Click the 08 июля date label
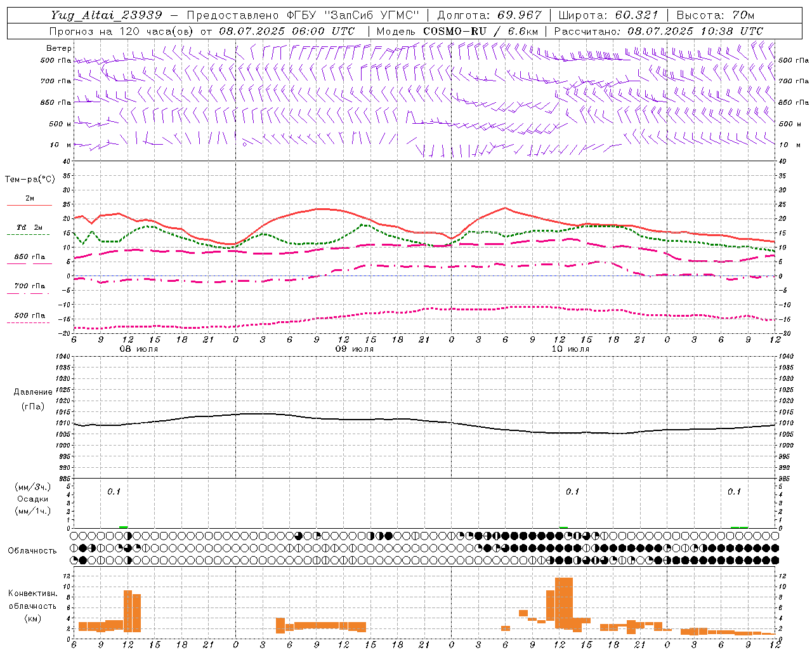Image resolution: width=812 pixels, height=650 pixels. click(139, 349)
